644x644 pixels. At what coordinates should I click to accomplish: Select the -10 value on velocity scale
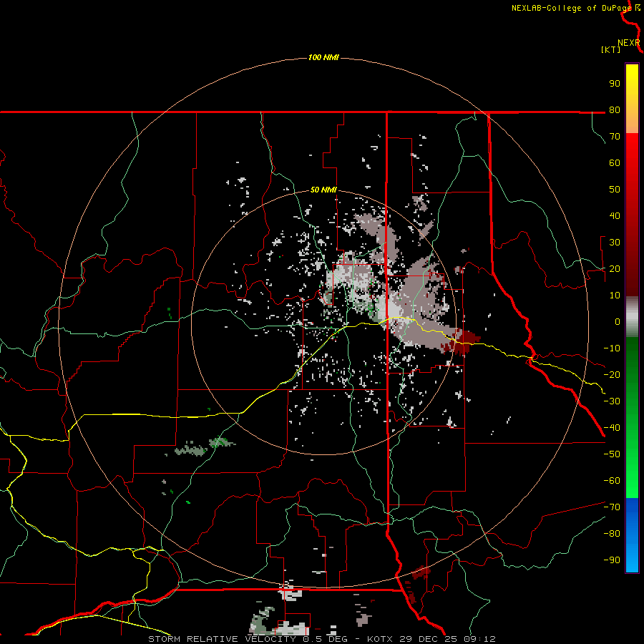(612, 348)
